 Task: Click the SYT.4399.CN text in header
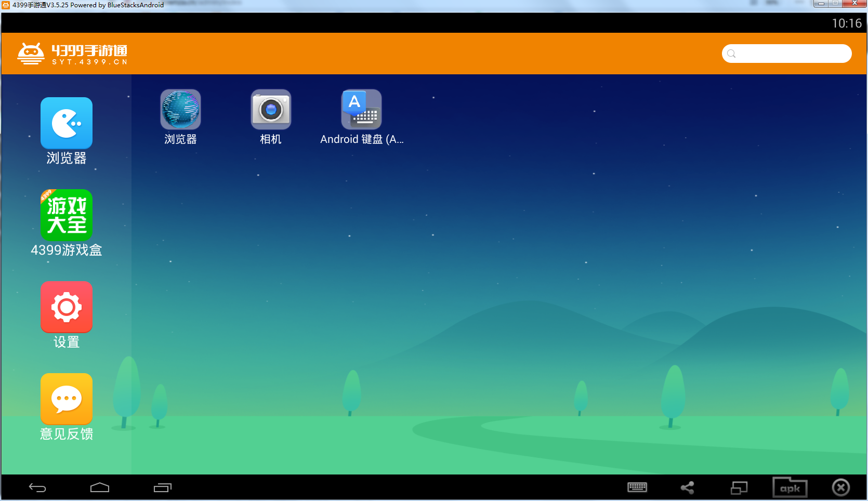[90, 62]
